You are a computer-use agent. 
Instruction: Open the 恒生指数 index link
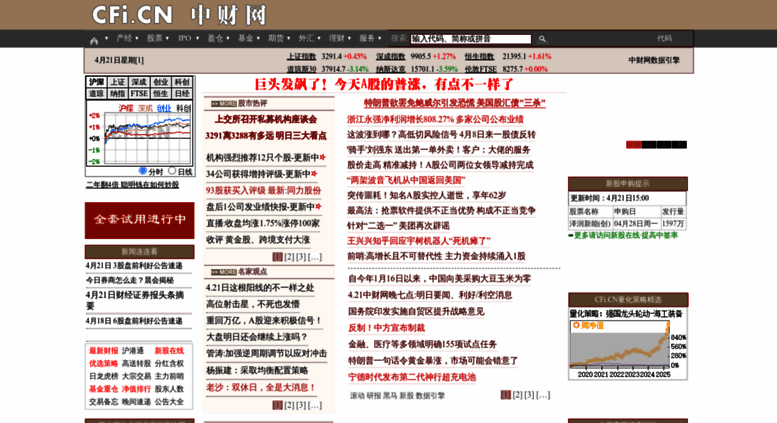pos(479,56)
